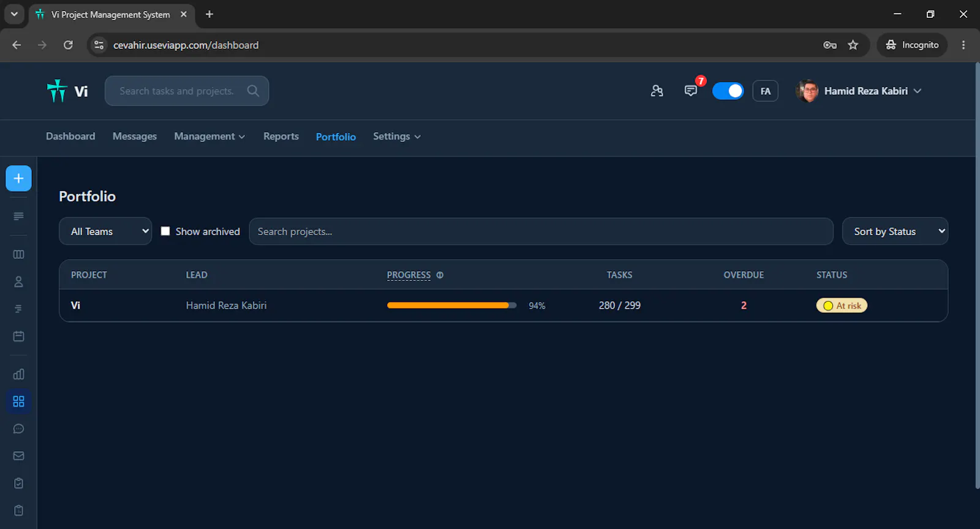
Task: Open Chrome three-dot menu
Action: coord(963,45)
